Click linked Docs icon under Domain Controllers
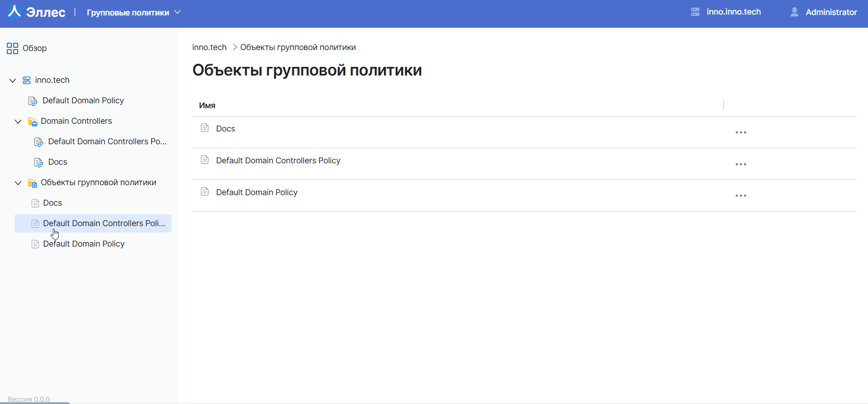 tap(39, 162)
